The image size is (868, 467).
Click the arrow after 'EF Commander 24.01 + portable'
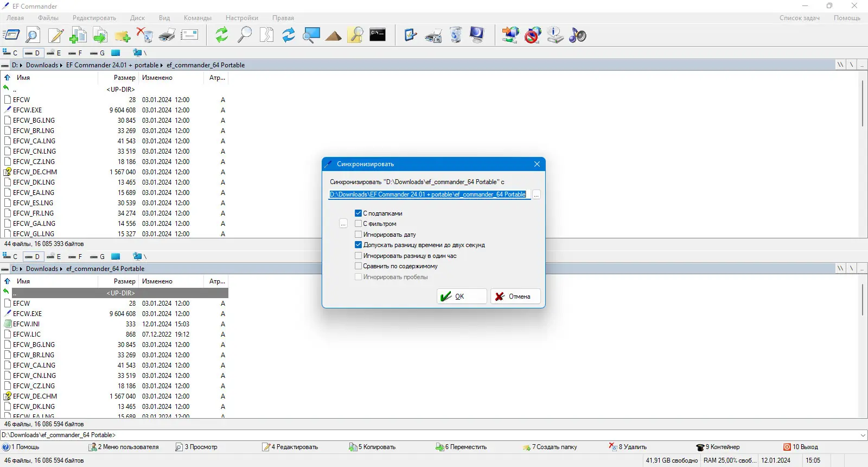click(x=162, y=65)
